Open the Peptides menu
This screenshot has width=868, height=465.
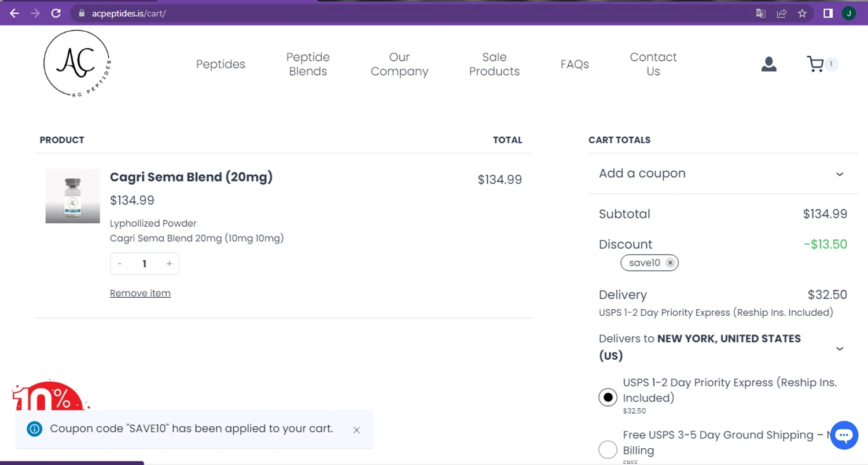220,64
